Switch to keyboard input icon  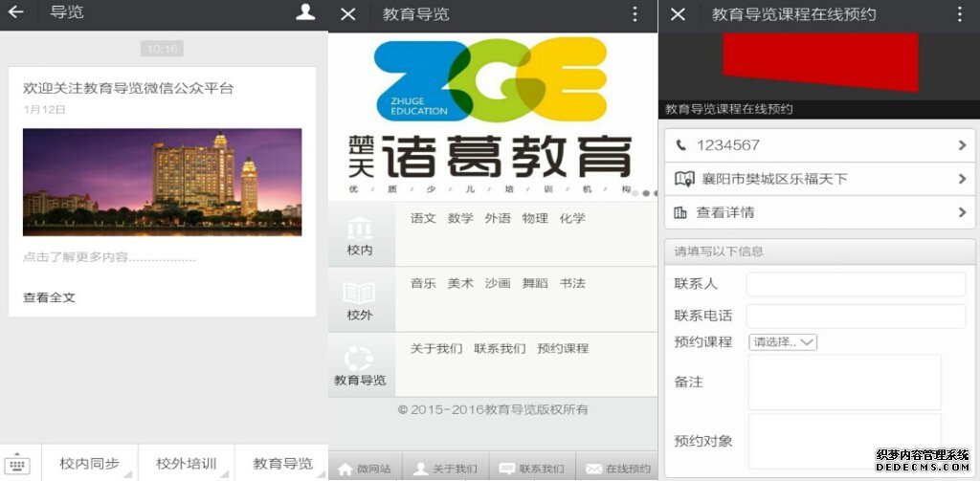pyautogui.click(x=17, y=465)
